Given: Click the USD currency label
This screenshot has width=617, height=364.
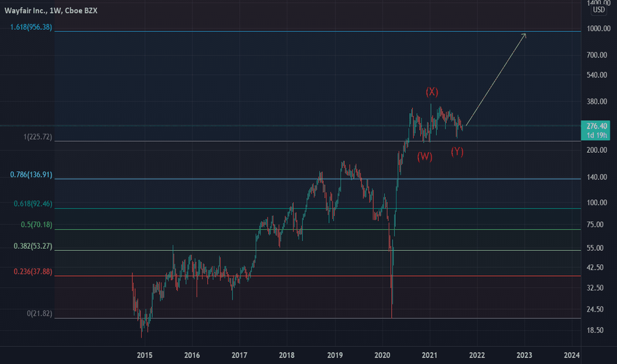Looking at the screenshot, I should pos(599,10).
